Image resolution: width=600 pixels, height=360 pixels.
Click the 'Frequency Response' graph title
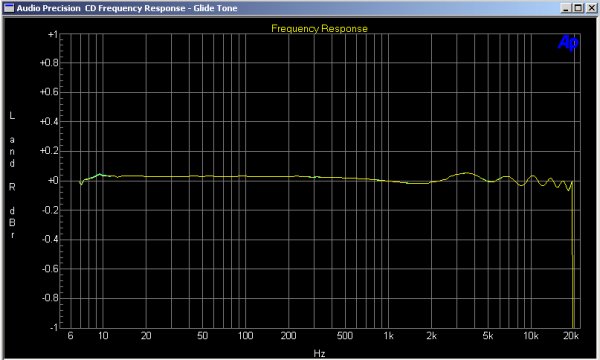click(x=319, y=29)
